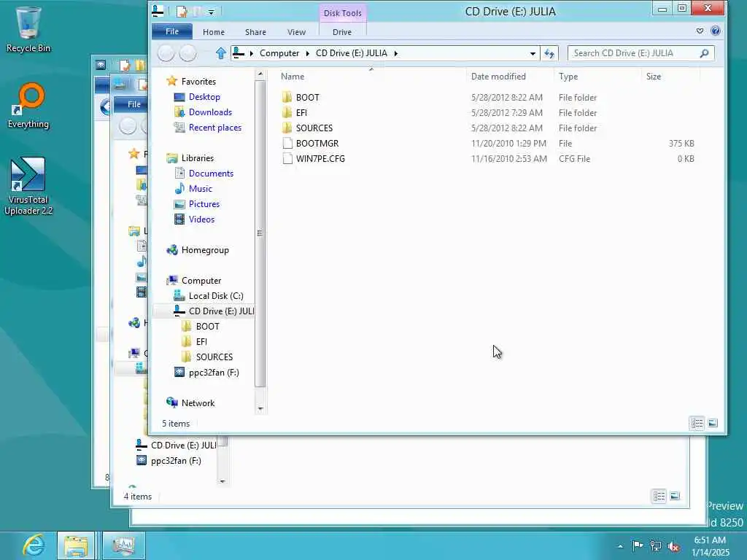Image resolution: width=747 pixels, height=560 pixels.
Task: Show hidden tray icons arrow
Action: click(620, 546)
